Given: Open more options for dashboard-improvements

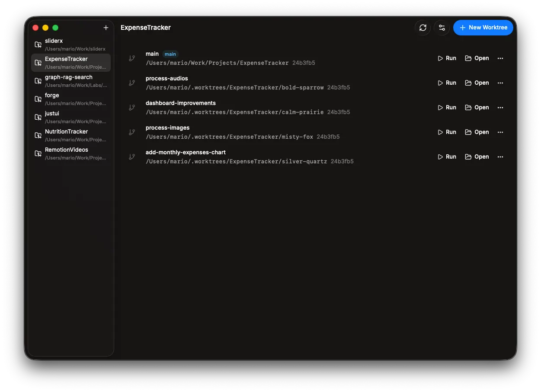Looking at the screenshot, I should click(500, 108).
